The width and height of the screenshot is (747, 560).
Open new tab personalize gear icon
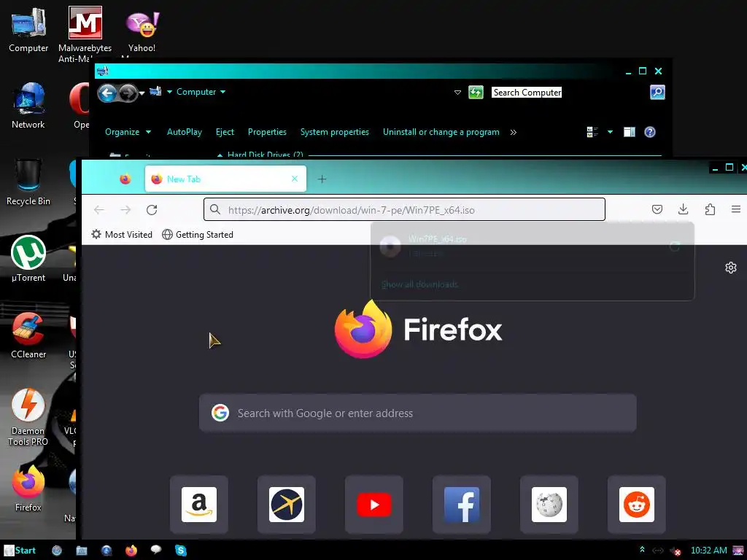tap(731, 268)
